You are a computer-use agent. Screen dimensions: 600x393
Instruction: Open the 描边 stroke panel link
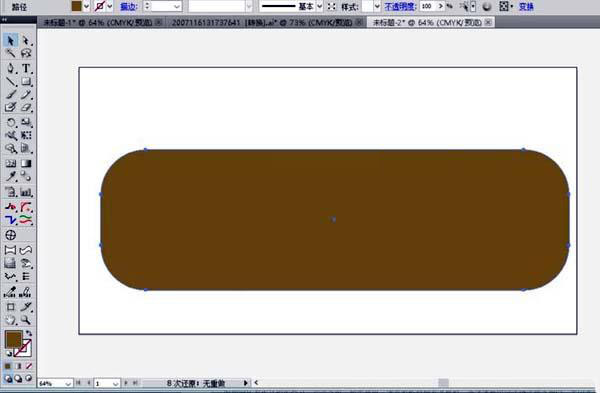tap(129, 7)
